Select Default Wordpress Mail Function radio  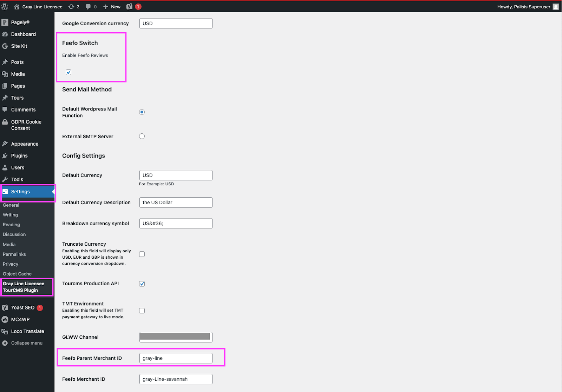pyautogui.click(x=142, y=112)
